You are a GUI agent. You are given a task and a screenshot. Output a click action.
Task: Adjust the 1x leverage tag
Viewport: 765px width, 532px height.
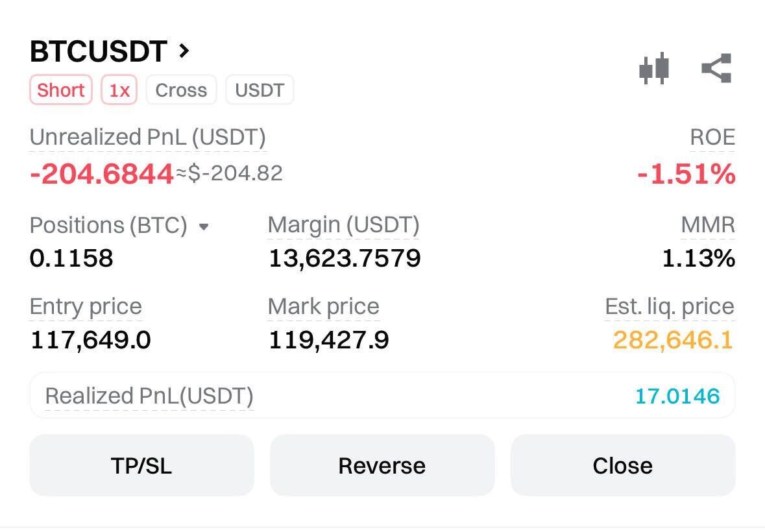click(x=119, y=90)
